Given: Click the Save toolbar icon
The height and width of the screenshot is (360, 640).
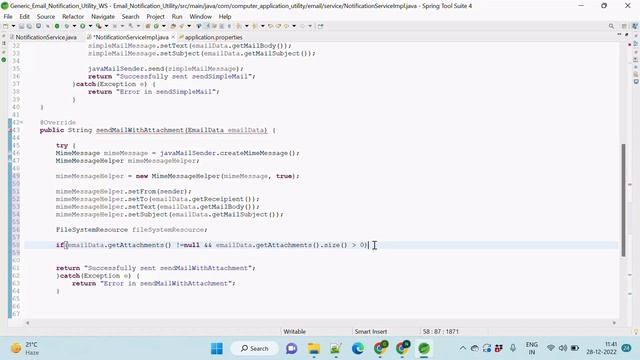Looking at the screenshot, I should 21,26.
